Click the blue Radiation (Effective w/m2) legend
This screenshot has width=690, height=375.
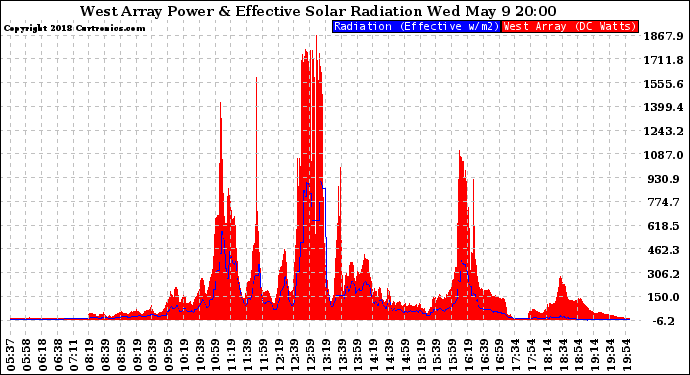(x=416, y=26)
